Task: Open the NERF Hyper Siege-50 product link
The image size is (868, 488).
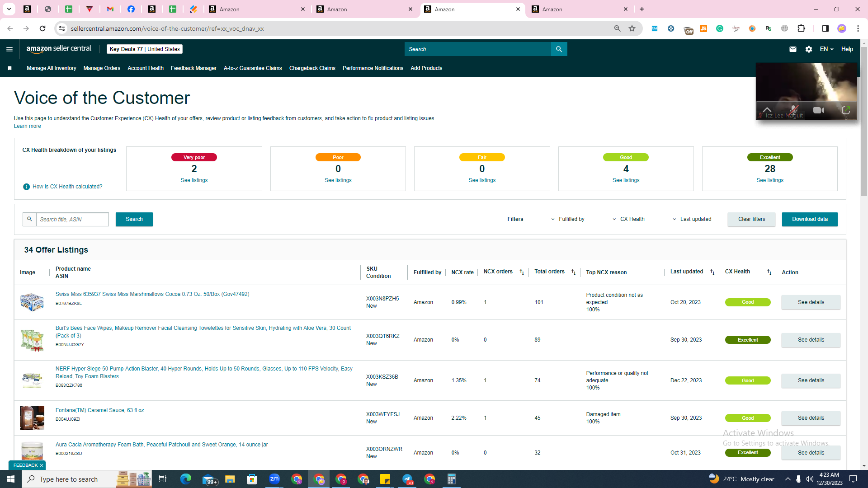Action: tap(204, 372)
